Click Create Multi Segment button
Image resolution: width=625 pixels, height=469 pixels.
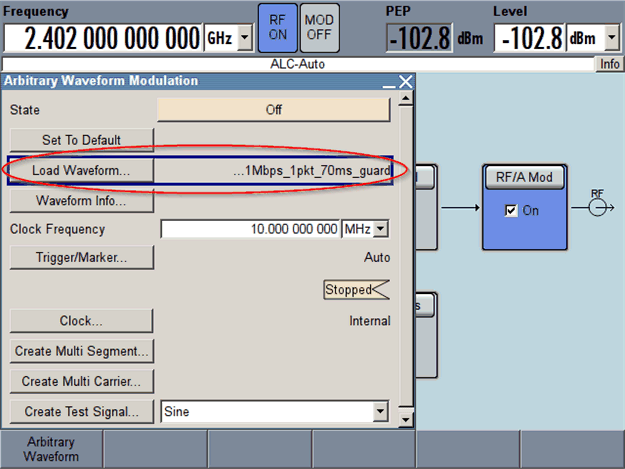pos(81,351)
